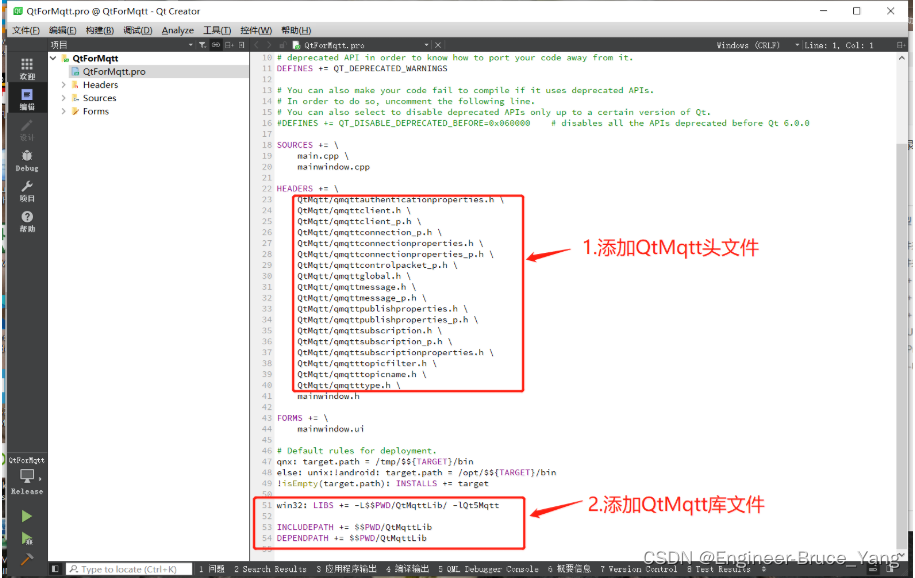
Task: Switch to Debug mode in sidebar
Action: [x=27, y=161]
